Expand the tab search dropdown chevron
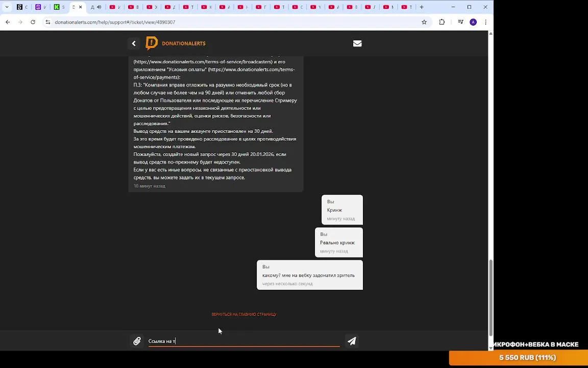Image resolution: width=588 pixels, height=368 pixels. point(7,7)
